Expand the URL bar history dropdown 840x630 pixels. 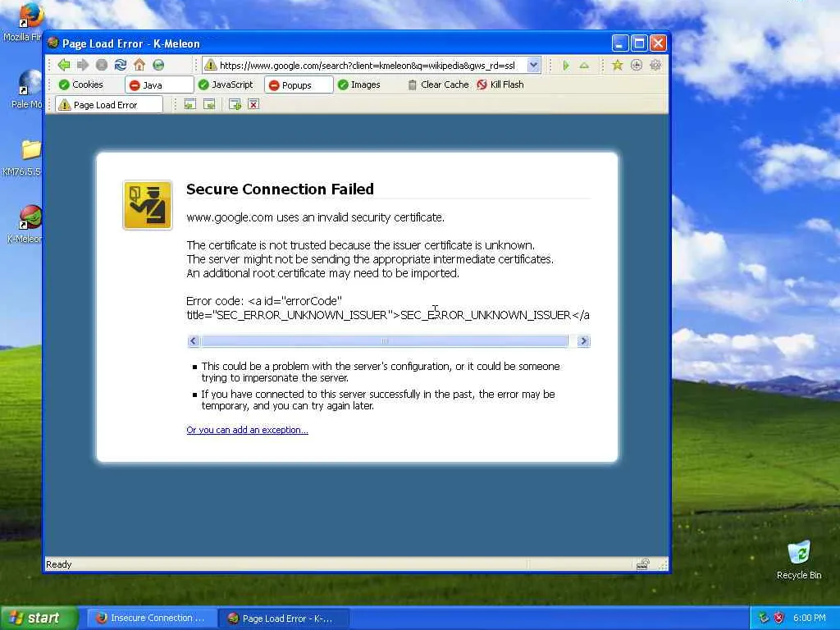[x=533, y=66]
